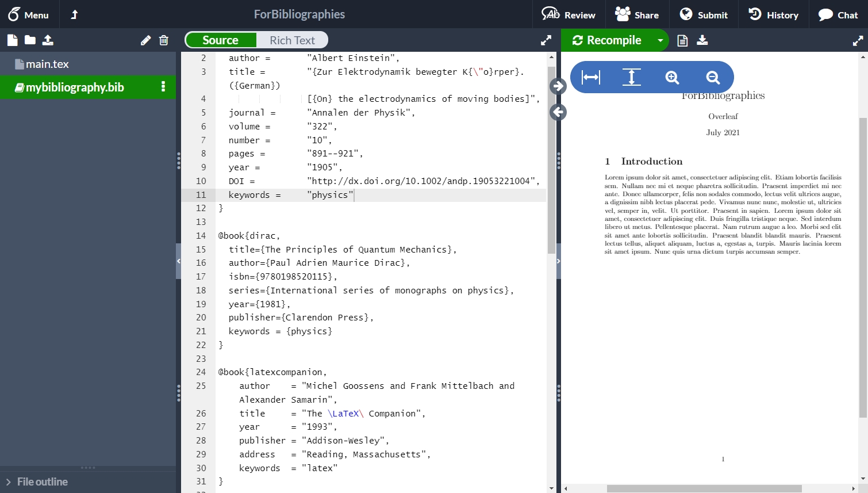Switch editor to Rich Text mode
The height and width of the screenshot is (493, 868).
click(x=292, y=40)
